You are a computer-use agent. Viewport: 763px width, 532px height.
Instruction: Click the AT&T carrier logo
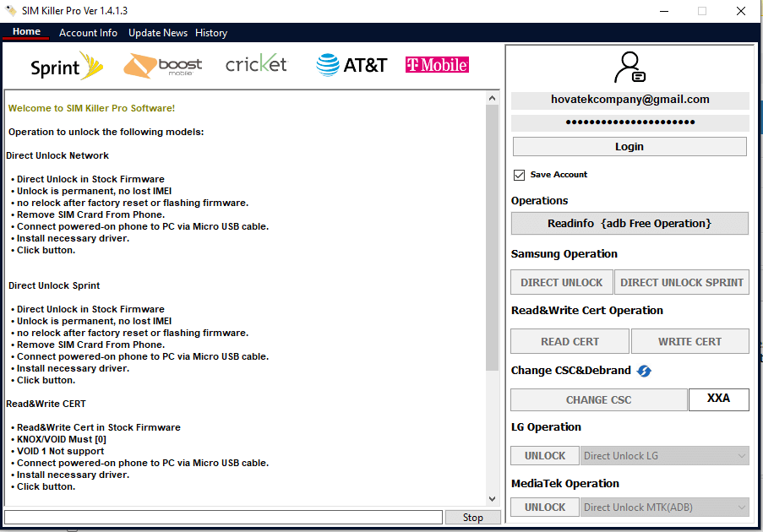click(x=352, y=65)
